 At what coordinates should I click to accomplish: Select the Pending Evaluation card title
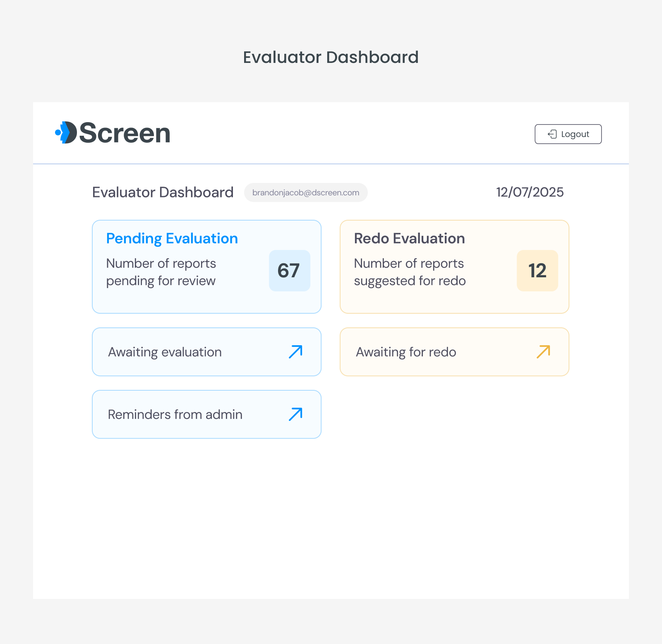pos(172,238)
